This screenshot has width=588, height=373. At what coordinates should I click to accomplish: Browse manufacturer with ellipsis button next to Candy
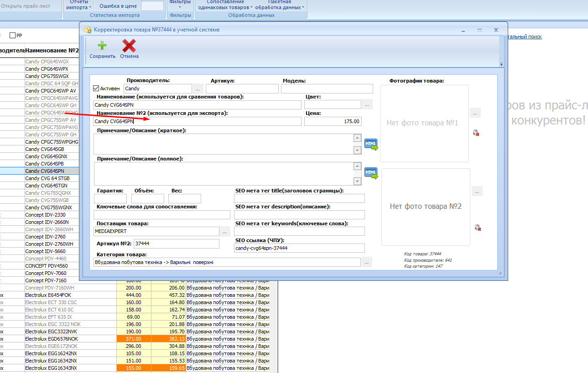[x=198, y=89]
